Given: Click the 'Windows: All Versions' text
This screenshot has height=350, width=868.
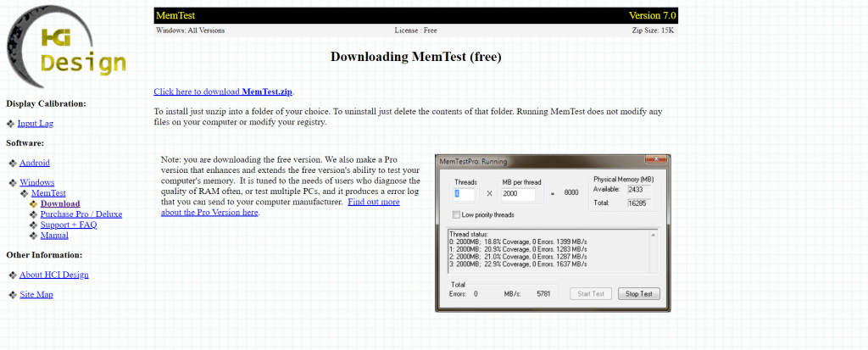Looking at the screenshot, I should (191, 31).
